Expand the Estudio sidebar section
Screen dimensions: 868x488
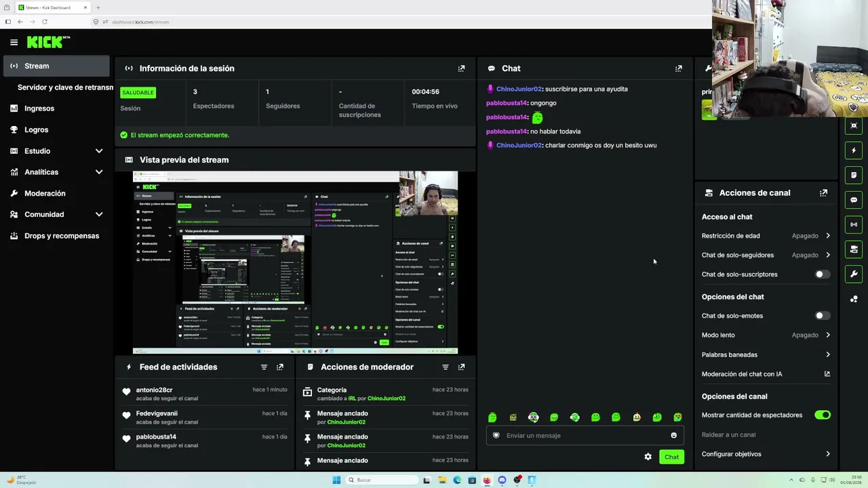(99, 150)
